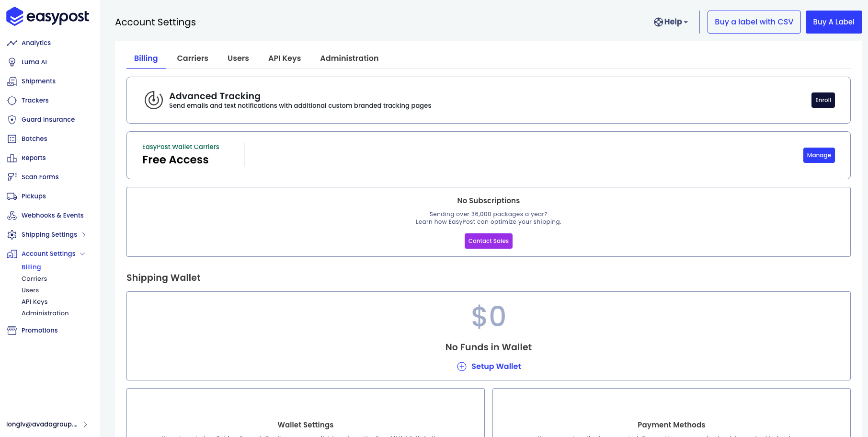Click the longlv@avadagroup account label
Screen dimensions: 868x437
pyautogui.click(x=42, y=425)
